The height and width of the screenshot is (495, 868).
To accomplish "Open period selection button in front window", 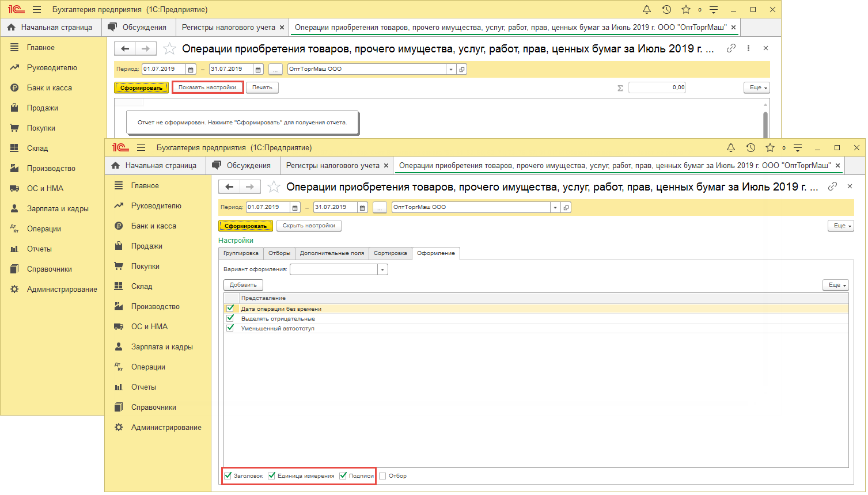I will tap(380, 207).
